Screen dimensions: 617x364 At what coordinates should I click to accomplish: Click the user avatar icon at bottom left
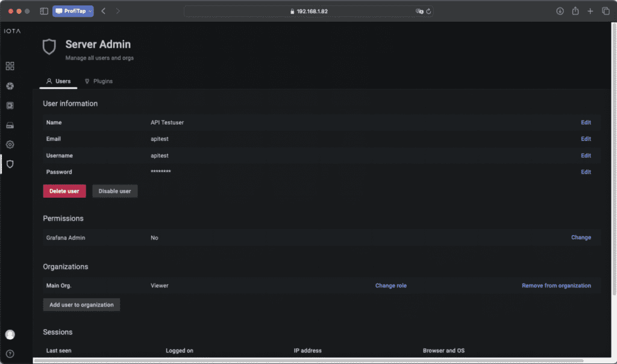(x=10, y=334)
